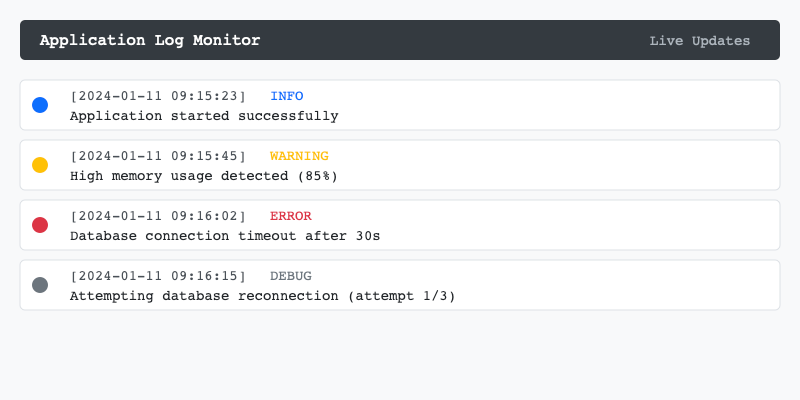Viewport: 800px width, 400px height.
Task: Click 'Attempting database reconnection' message
Action: click(x=263, y=296)
